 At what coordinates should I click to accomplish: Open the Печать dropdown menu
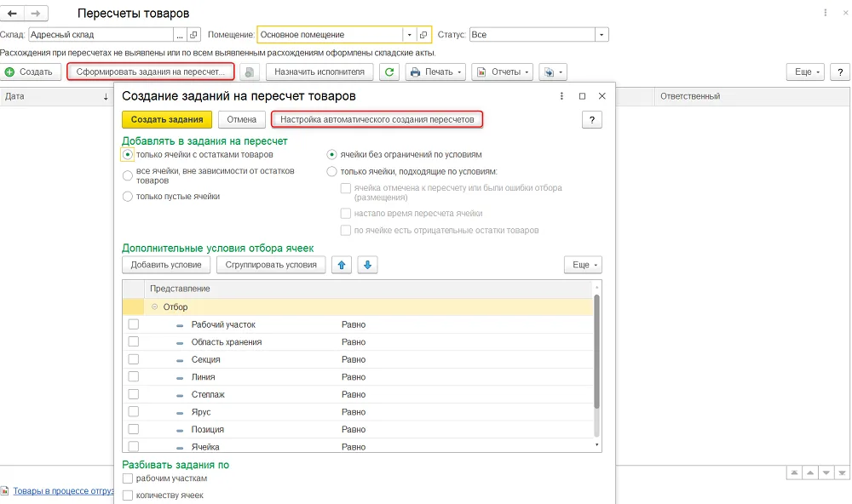[435, 72]
